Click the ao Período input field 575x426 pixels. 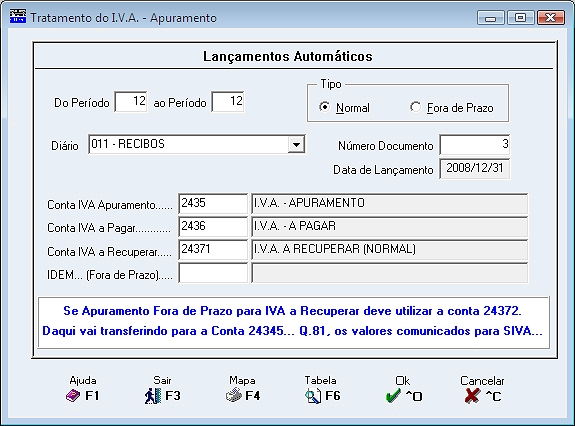click(228, 102)
